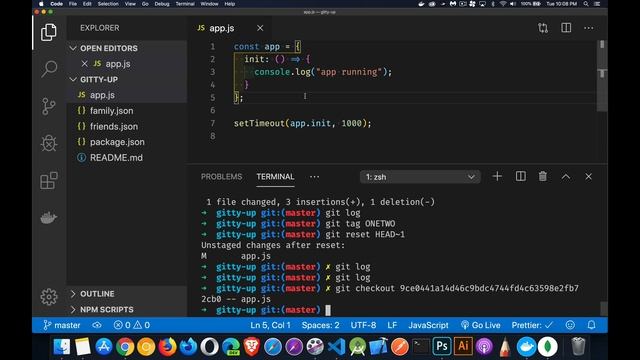Open the File menu
Screen dimensions: 640x360
coord(73,4)
